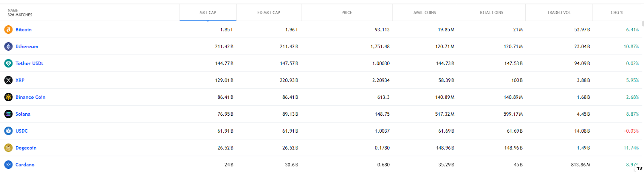Screen dimensions: 644x172
Task: Sort by the AVAIL COINS column
Action: coord(425,12)
